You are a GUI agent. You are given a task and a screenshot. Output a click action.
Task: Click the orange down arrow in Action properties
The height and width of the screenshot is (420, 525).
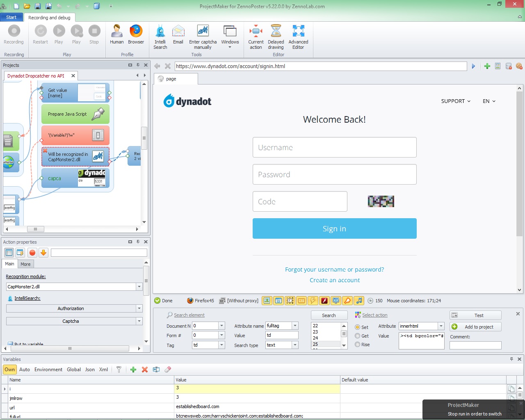[x=43, y=253]
